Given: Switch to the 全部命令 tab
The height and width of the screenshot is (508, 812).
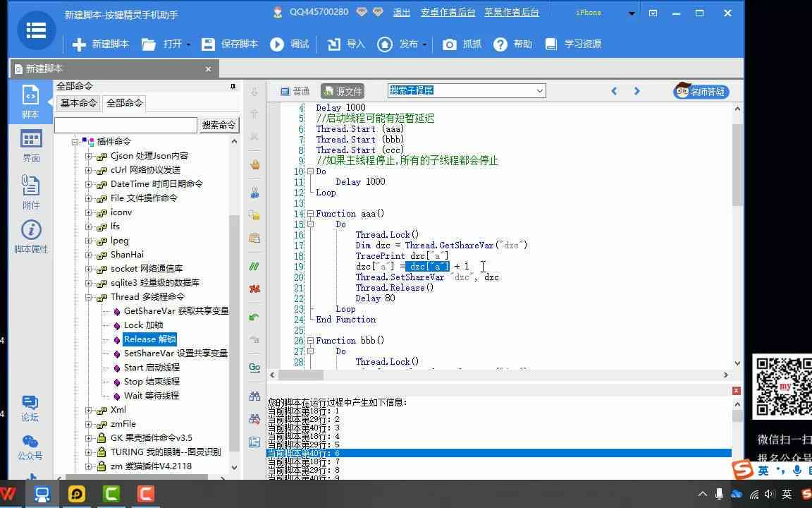Looking at the screenshot, I should (x=124, y=103).
